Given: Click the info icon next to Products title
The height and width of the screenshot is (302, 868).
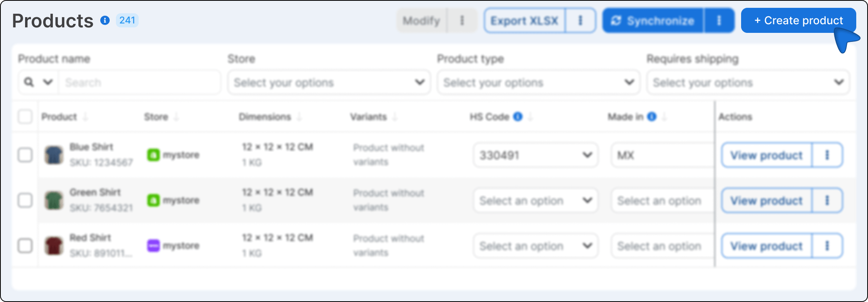Looking at the screenshot, I should [105, 20].
